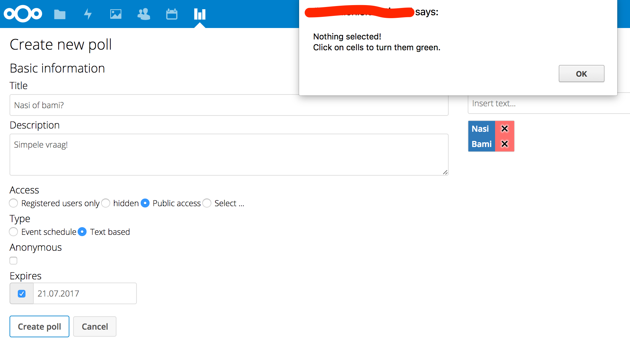Select the hidden access option
The height and width of the screenshot is (364, 630).
106,203
